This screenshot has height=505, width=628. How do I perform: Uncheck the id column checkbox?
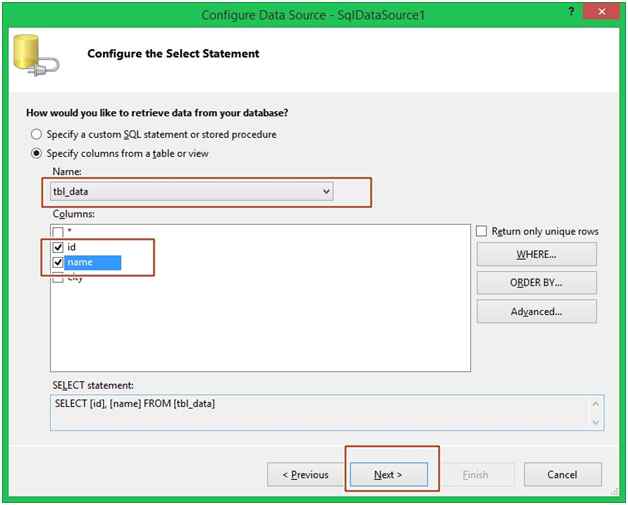point(58,247)
